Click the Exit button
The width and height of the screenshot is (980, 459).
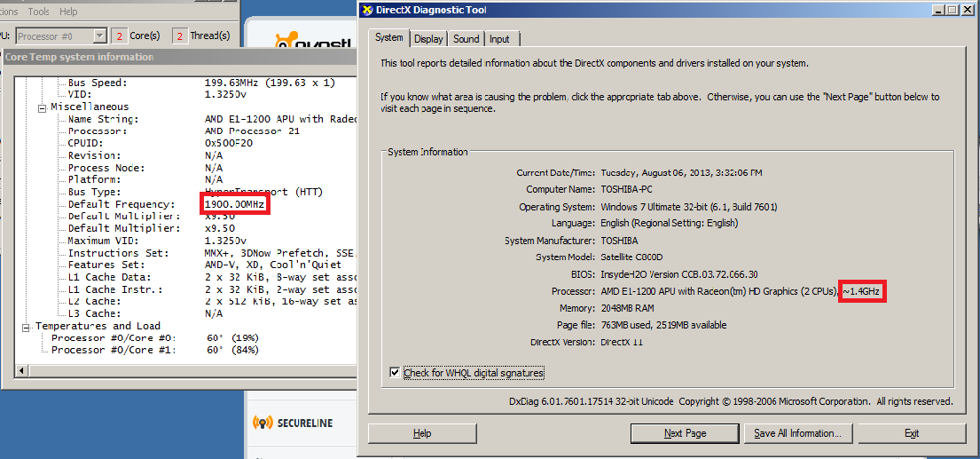click(x=911, y=432)
